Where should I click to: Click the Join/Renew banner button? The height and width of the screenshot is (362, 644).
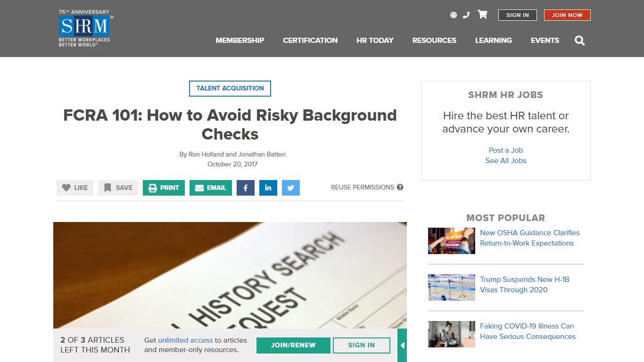pyautogui.click(x=293, y=346)
